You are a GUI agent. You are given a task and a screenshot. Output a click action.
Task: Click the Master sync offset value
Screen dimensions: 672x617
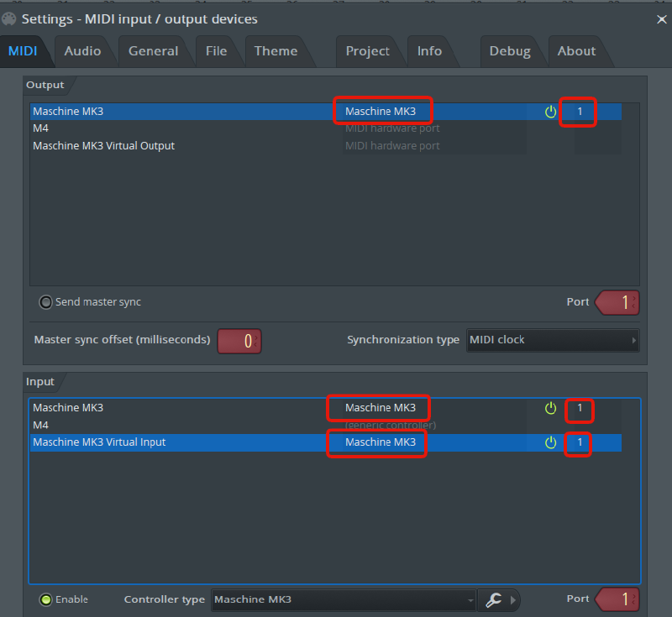click(239, 342)
